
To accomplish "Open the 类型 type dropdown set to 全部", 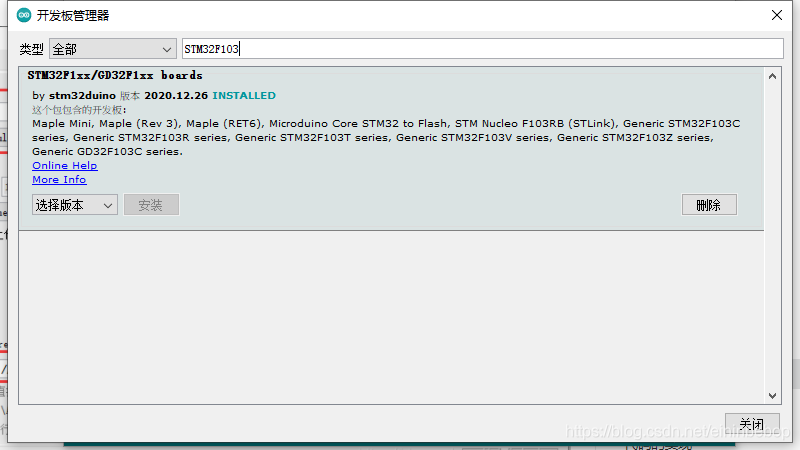I will [x=113, y=49].
